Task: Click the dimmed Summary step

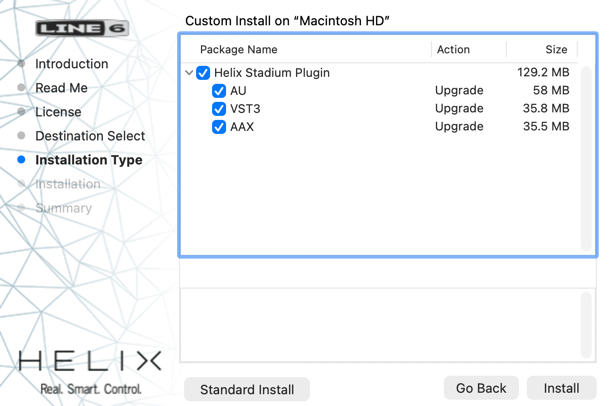Action: [63, 208]
